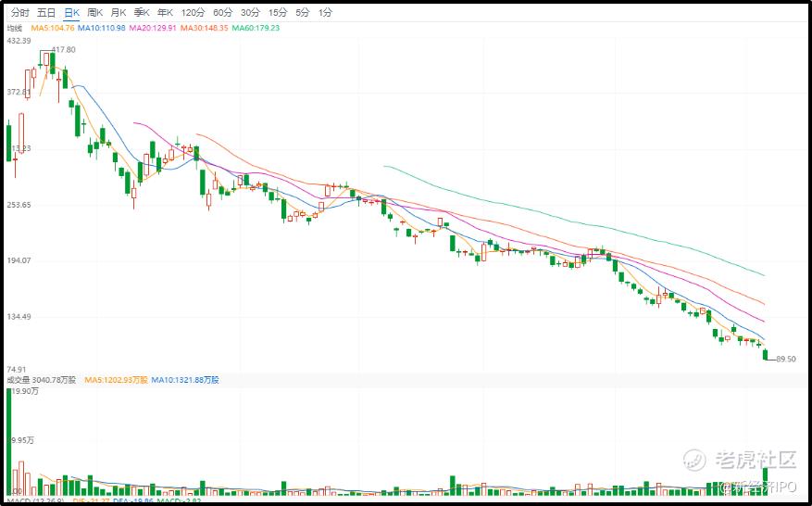812x506 pixels.
Task: Click the MA10:110.98 legend label
Action: (x=102, y=28)
